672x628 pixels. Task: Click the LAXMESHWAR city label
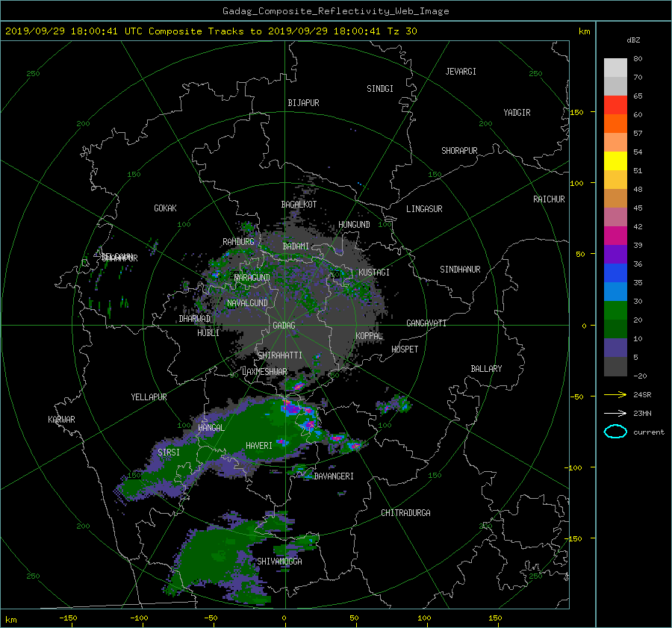(264, 372)
